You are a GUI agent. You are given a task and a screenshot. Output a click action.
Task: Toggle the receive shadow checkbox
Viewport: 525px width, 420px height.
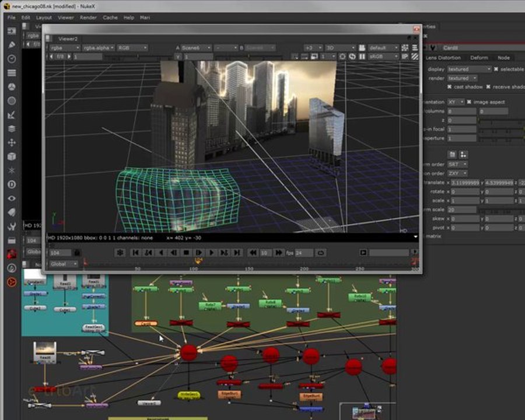(x=488, y=87)
